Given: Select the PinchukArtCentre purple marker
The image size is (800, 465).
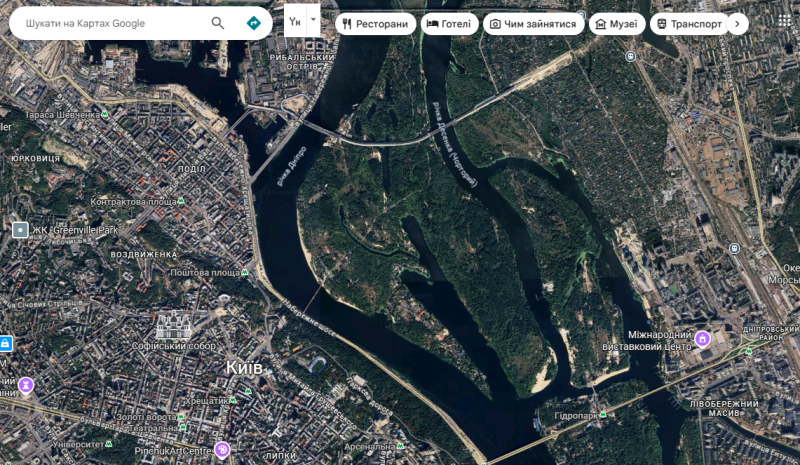Looking at the screenshot, I should (x=222, y=450).
